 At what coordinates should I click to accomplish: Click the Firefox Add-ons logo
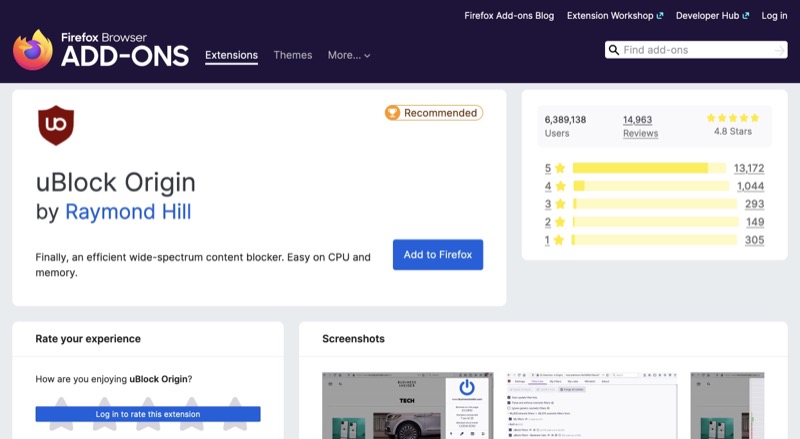pos(101,49)
